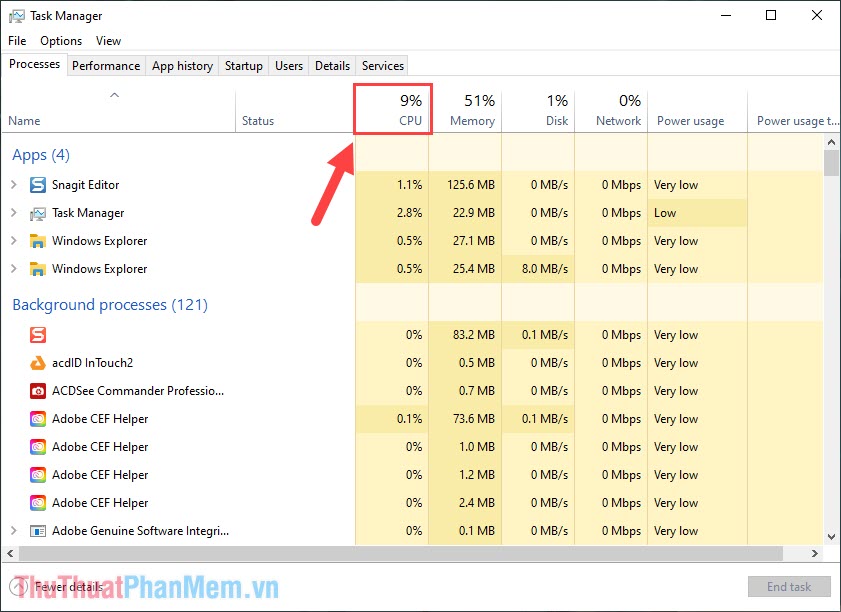This screenshot has height=612, width=841.
Task: Click the 8.0 MB/s disk value
Action: click(x=544, y=269)
